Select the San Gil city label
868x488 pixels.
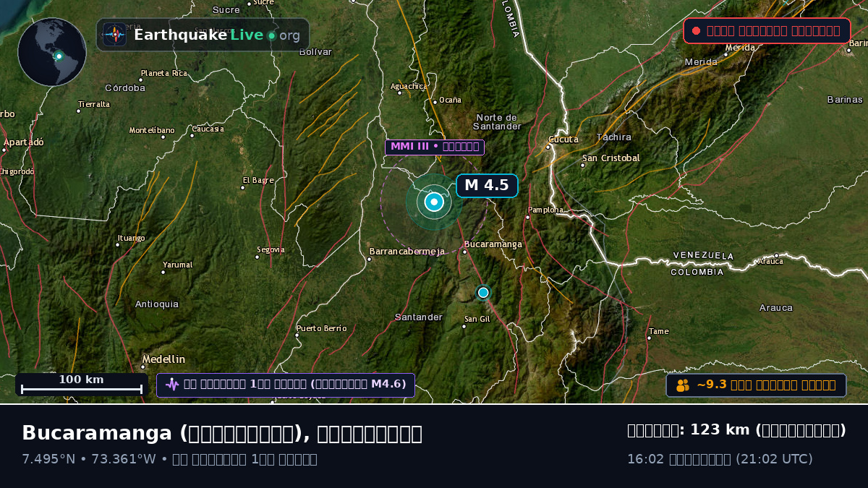[x=477, y=319]
